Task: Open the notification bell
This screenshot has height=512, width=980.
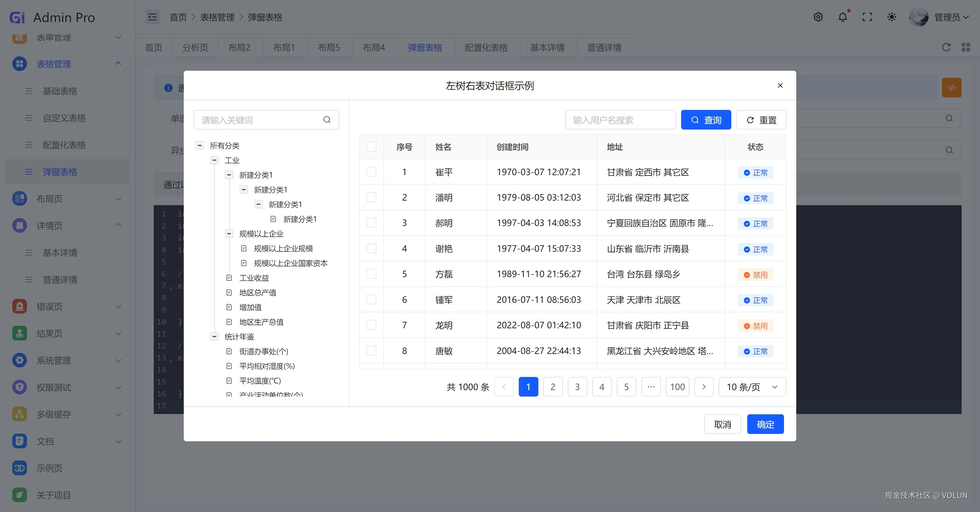Action: click(x=843, y=17)
